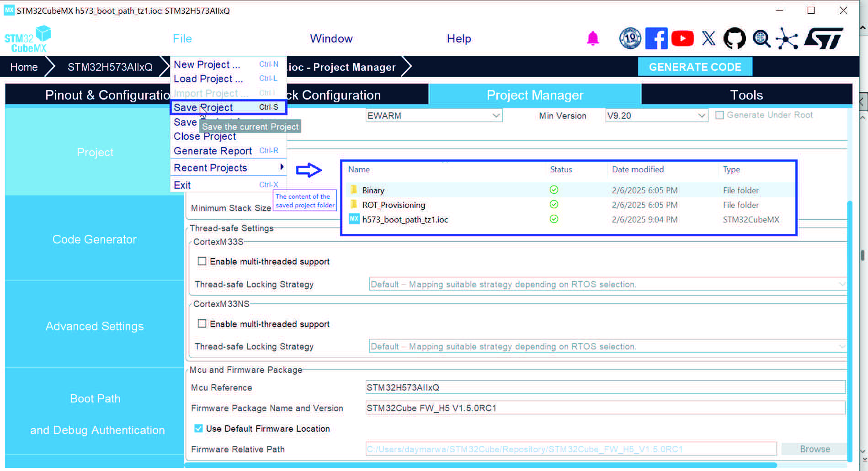Screen dimensions: 868x471
Task: Click the Status column header
Action: (561, 169)
